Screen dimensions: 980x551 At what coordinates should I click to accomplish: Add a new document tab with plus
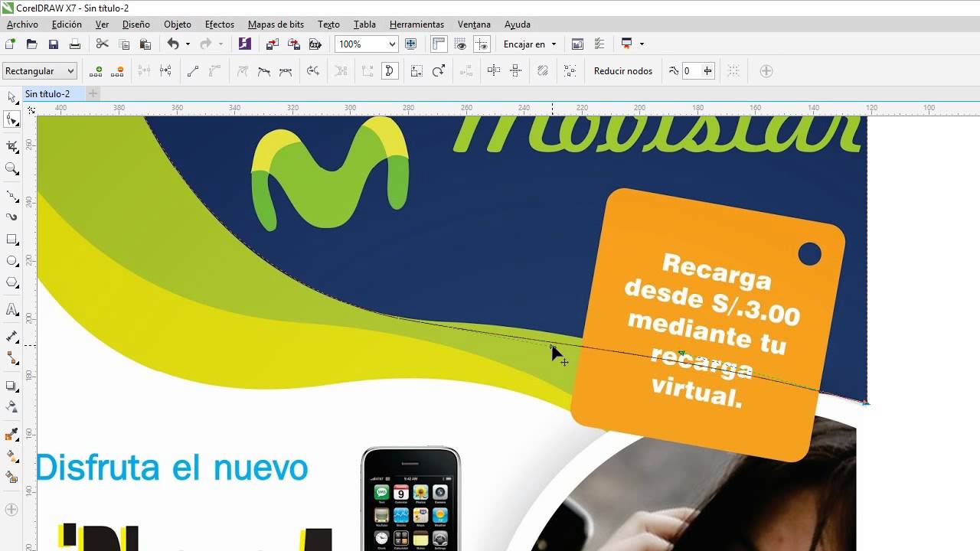click(x=93, y=93)
